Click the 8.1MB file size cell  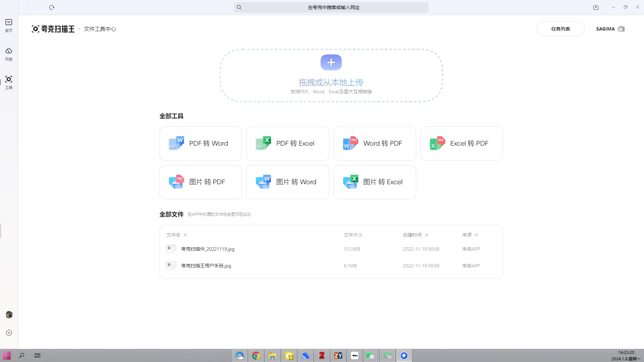tap(350, 266)
